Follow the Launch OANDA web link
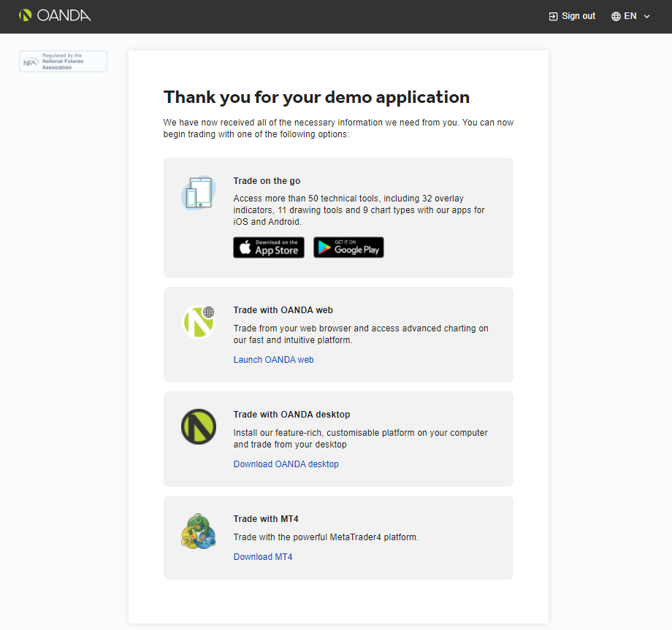Image resolution: width=672 pixels, height=630 pixels. coord(273,360)
